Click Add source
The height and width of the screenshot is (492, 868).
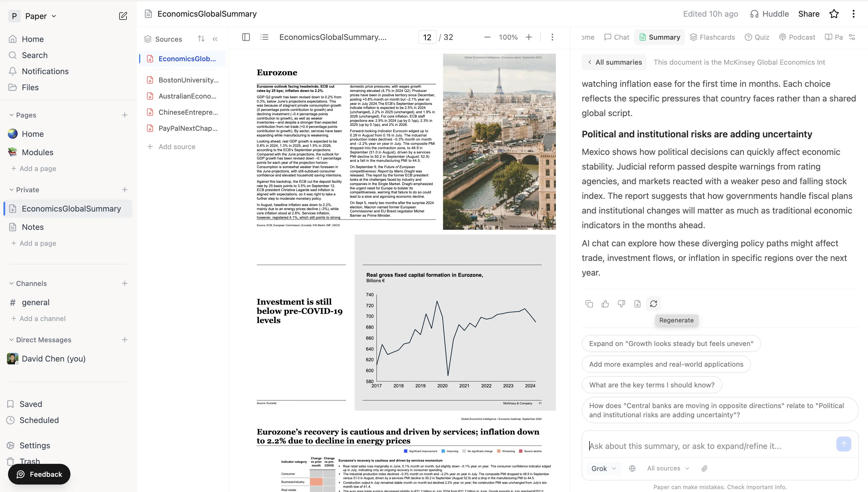[171, 147]
